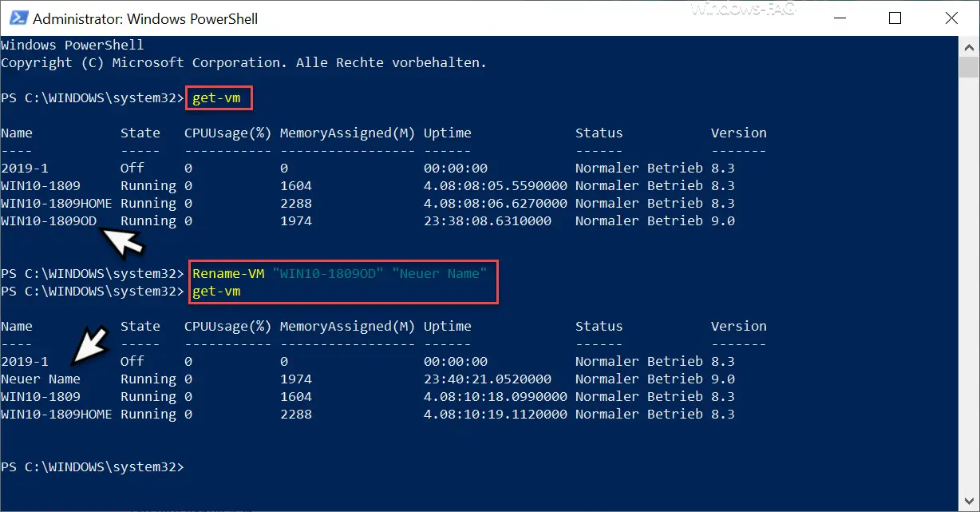Select the uptime value 4.08:10:19.1120000
The width and height of the screenshot is (980, 512).
click(x=496, y=415)
